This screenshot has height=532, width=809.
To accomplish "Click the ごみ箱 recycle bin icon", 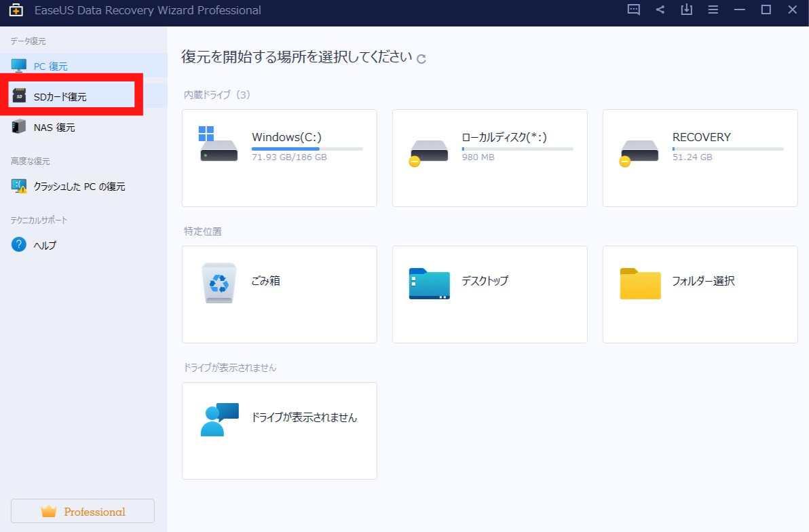I will coord(219,283).
